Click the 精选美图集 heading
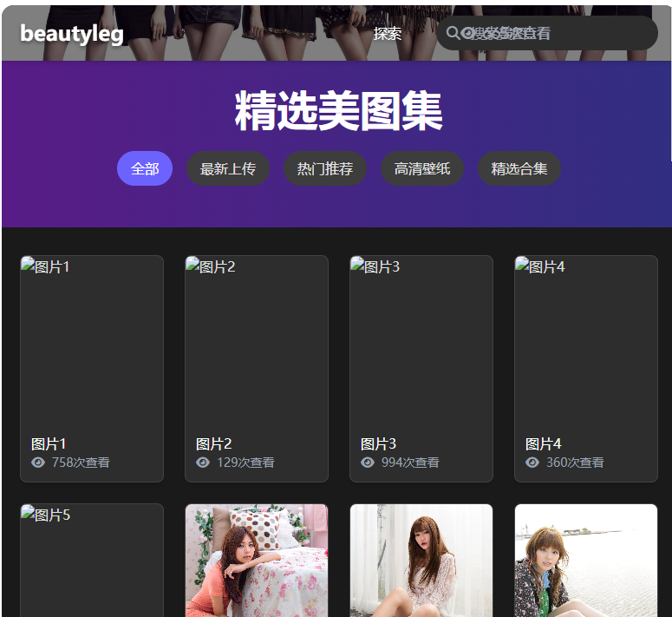Image resolution: width=672 pixels, height=617 pixels. [x=338, y=110]
